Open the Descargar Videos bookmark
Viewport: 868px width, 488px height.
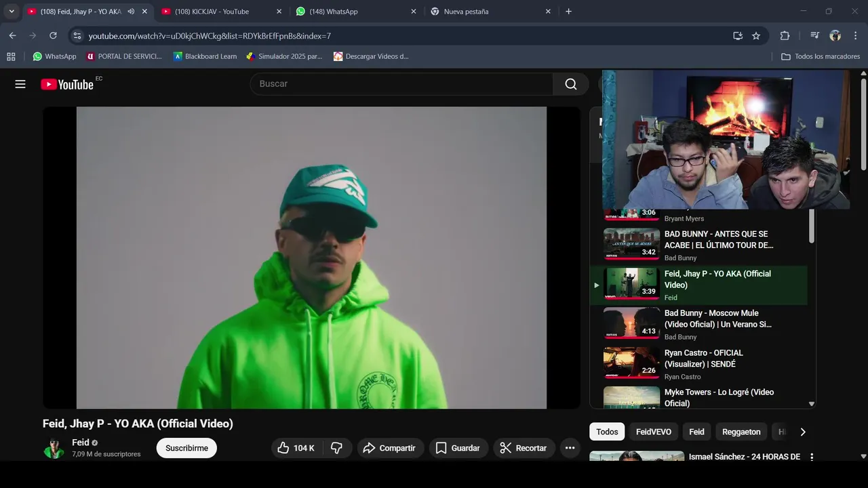(371, 56)
